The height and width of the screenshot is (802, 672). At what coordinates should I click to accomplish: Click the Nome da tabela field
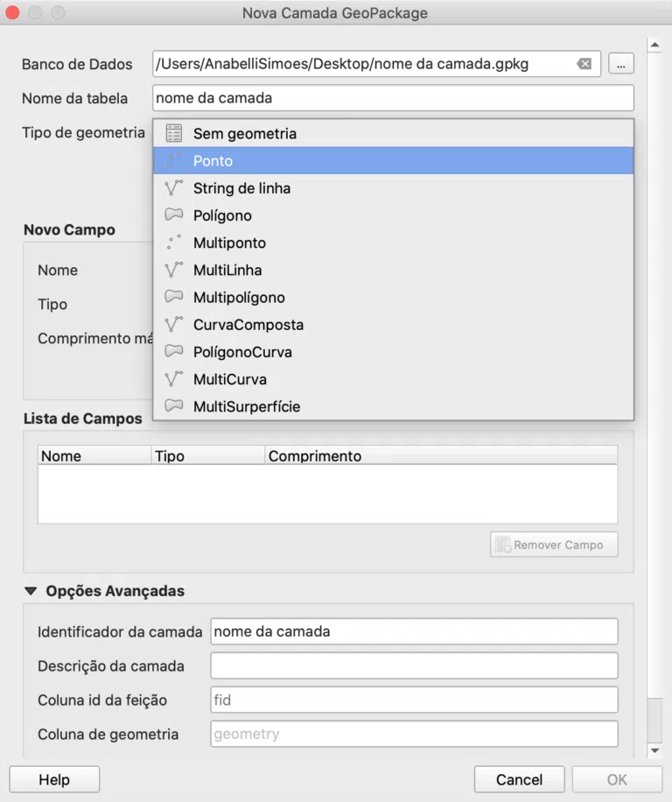393,98
